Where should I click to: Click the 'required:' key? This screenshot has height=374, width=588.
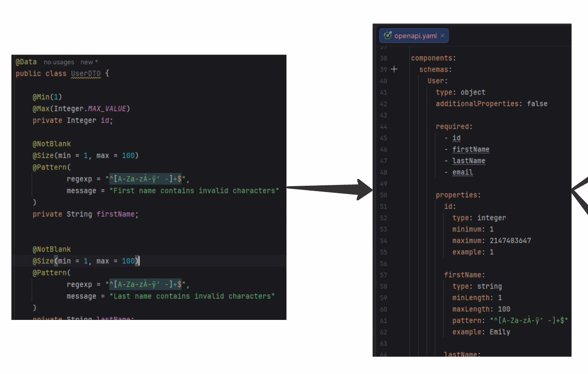[454, 127]
